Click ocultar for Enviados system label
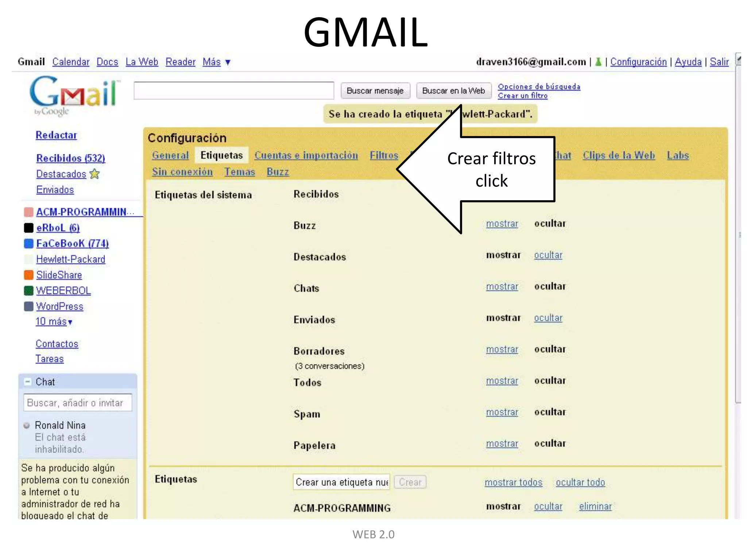This screenshot has width=747, height=560. click(x=548, y=318)
